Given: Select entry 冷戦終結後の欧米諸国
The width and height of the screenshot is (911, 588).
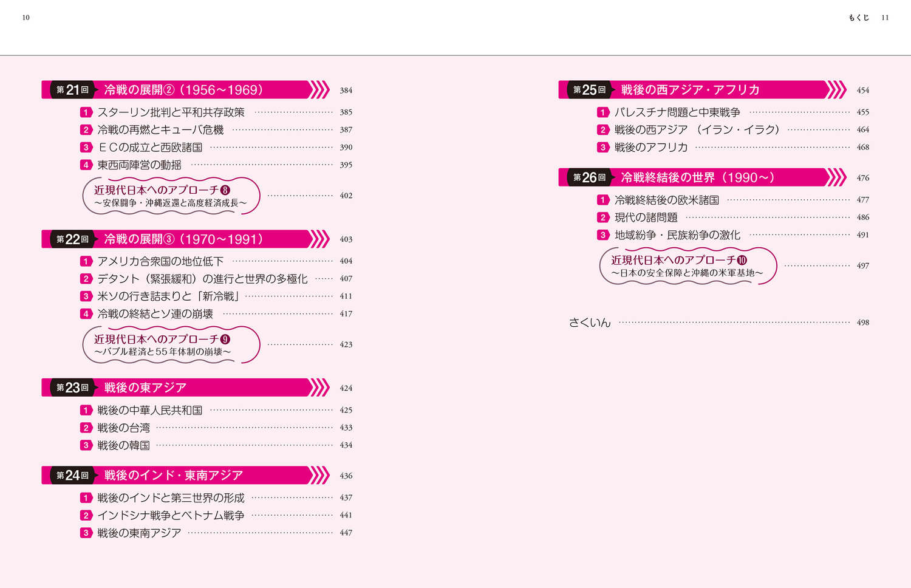Looking at the screenshot, I should pos(667,200).
